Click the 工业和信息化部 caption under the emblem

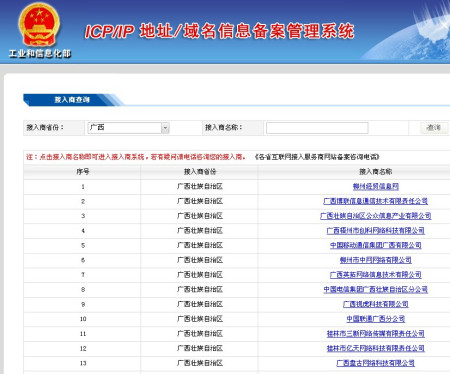(40, 53)
